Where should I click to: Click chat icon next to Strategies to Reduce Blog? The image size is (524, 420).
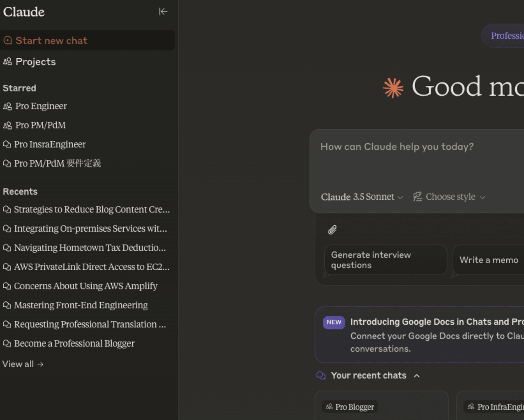pos(7,210)
